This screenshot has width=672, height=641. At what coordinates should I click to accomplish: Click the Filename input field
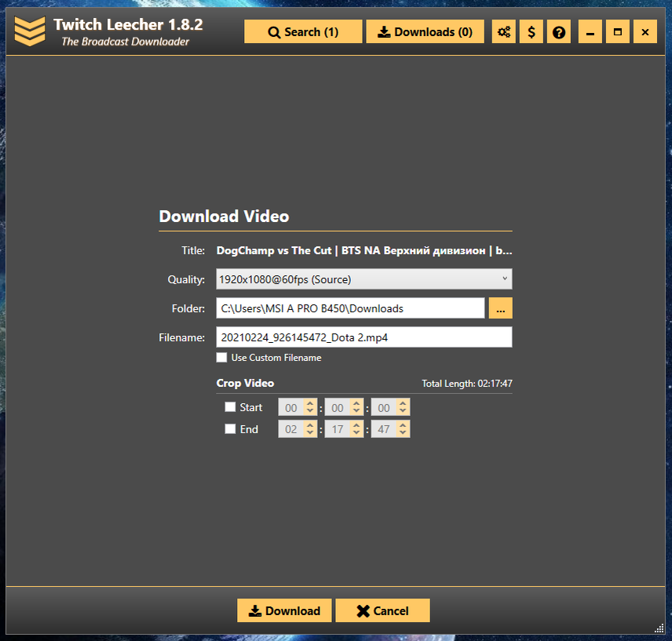click(x=364, y=337)
